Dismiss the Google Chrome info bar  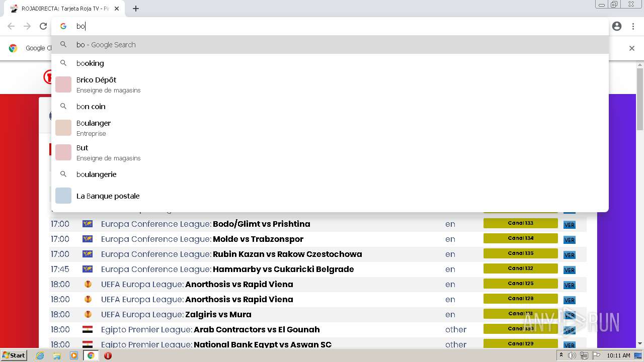632,48
